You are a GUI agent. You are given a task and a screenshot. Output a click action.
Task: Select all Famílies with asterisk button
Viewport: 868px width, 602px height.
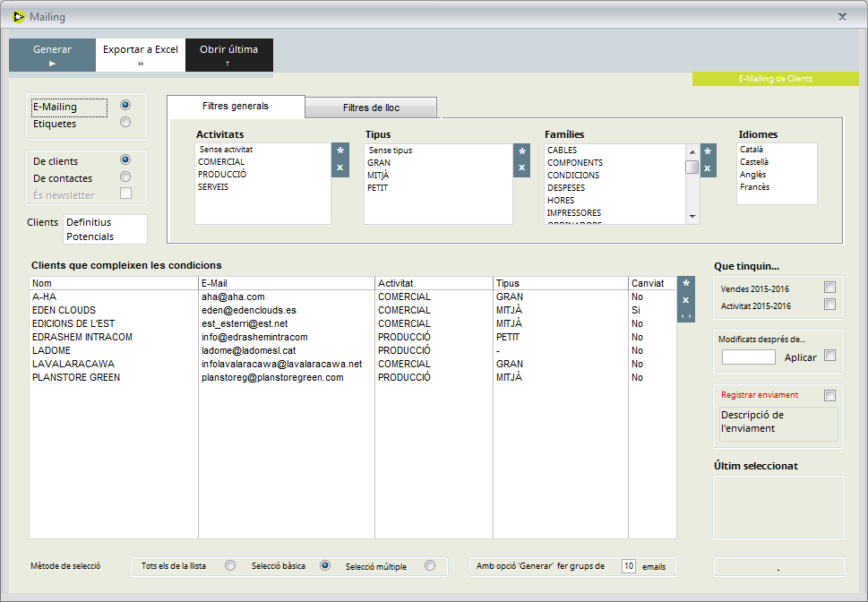click(x=708, y=151)
